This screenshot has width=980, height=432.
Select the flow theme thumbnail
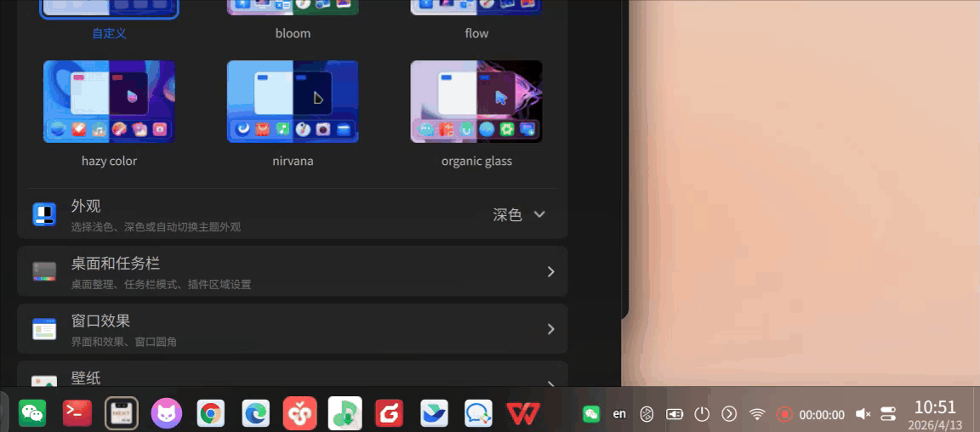click(476, 8)
